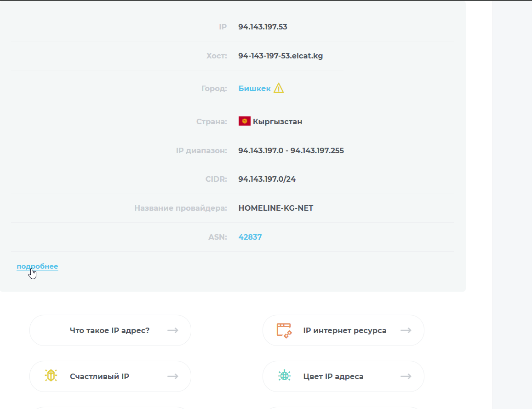Open IP интернет ресурса tool

tap(343, 330)
